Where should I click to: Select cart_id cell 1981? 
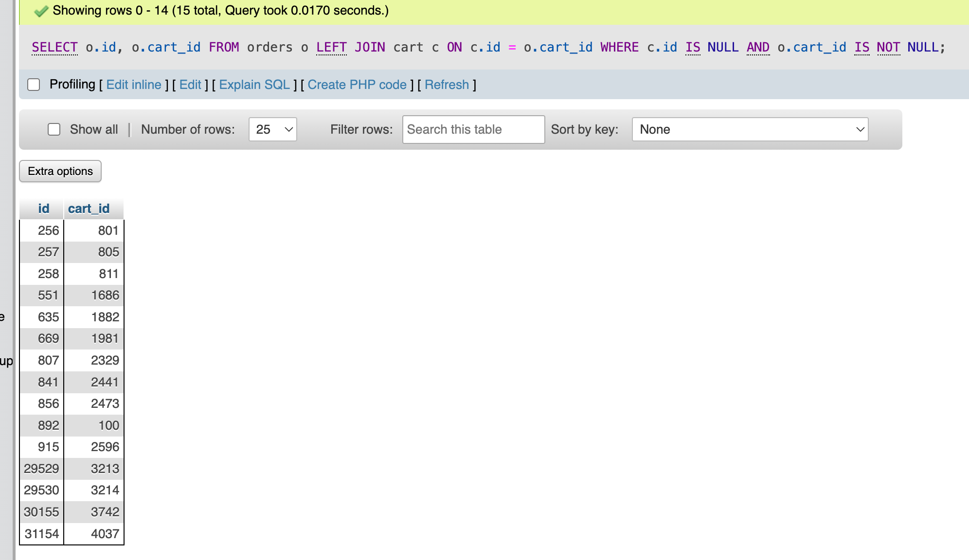(x=94, y=338)
